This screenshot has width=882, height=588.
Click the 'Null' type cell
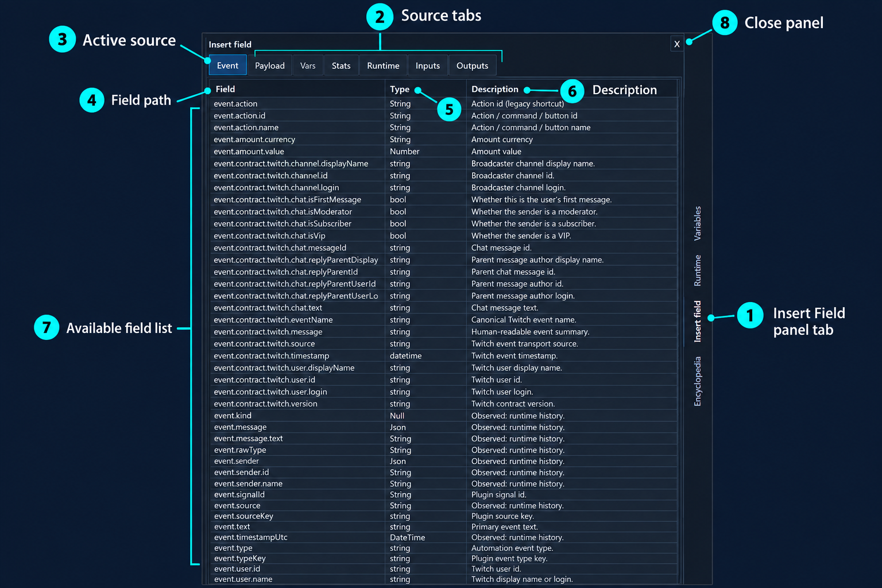tap(397, 416)
